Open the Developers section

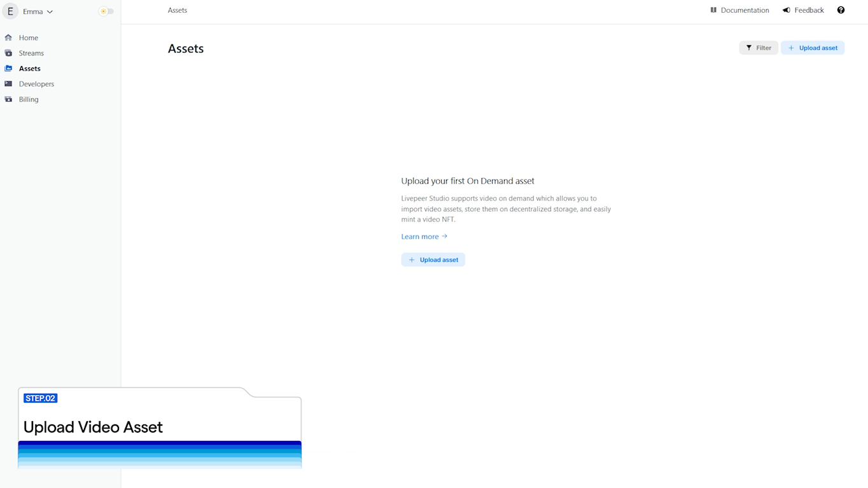coord(36,84)
